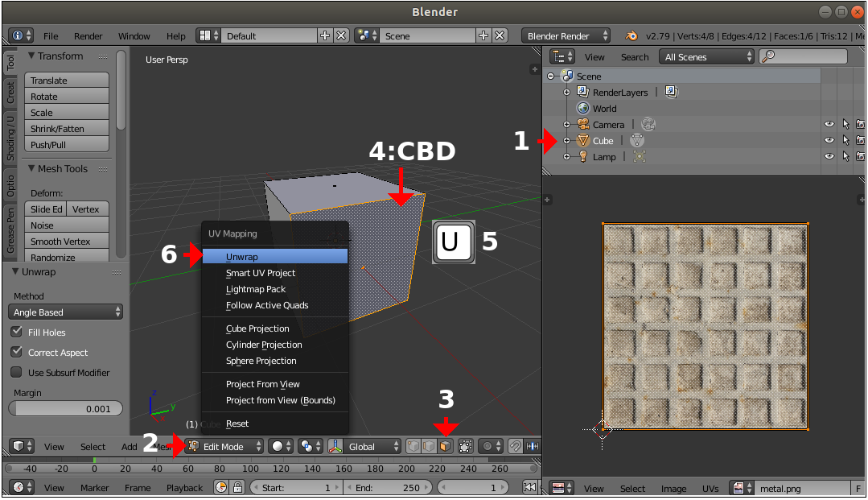This screenshot has width=868, height=500.
Task: Choose Unwrap in UV Mapping menu
Action: point(275,257)
